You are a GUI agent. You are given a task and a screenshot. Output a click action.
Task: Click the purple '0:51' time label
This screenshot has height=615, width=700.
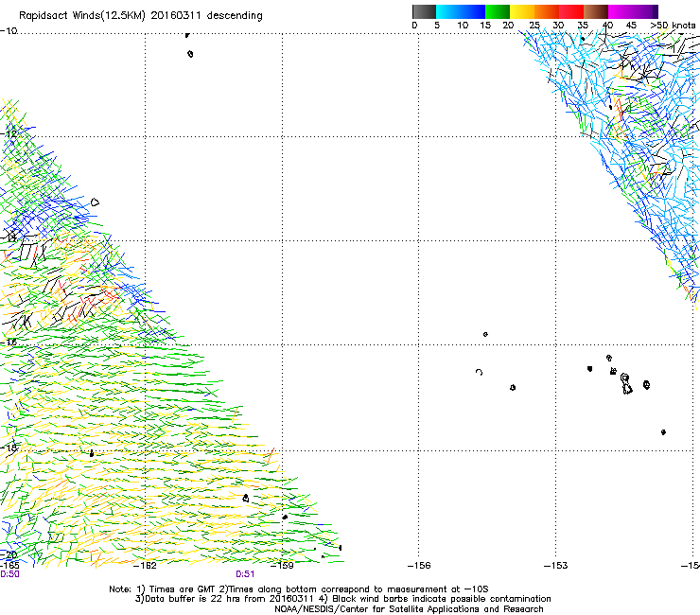click(x=245, y=574)
